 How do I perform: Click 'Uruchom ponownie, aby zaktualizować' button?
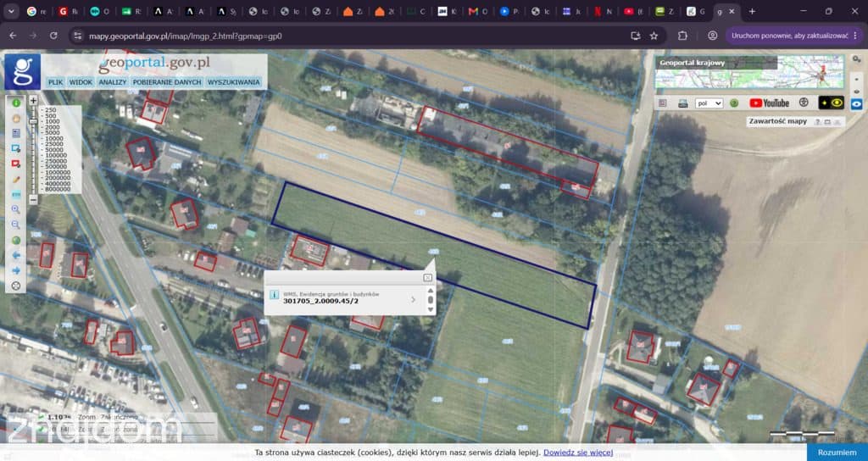click(793, 36)
